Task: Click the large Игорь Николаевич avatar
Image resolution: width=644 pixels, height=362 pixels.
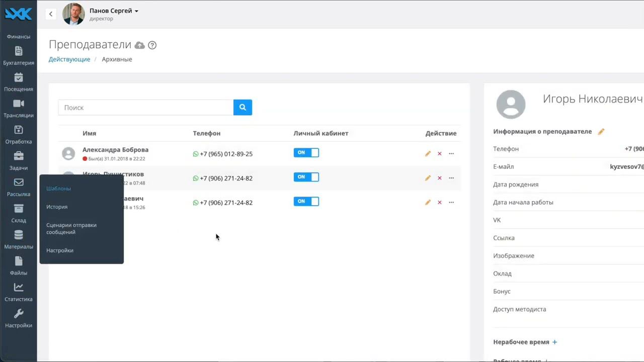Action: pyautogui.click(x=511, y=105)
